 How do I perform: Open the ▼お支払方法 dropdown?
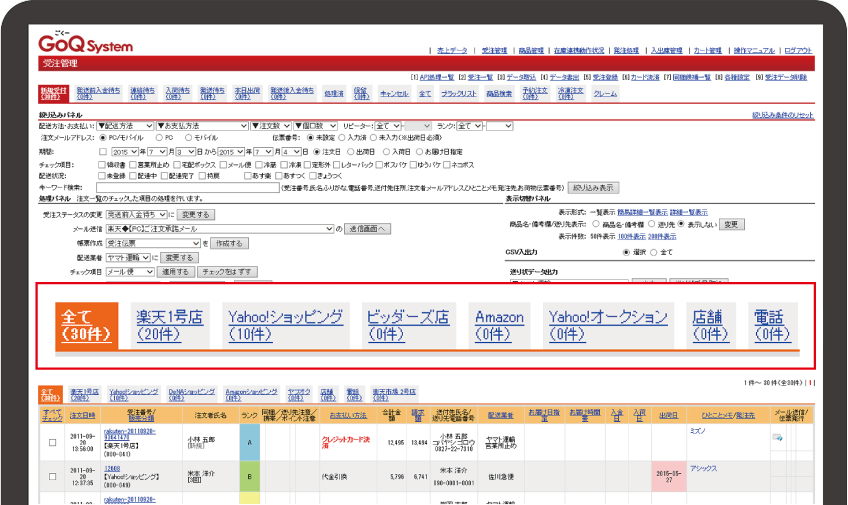(202, 126)
